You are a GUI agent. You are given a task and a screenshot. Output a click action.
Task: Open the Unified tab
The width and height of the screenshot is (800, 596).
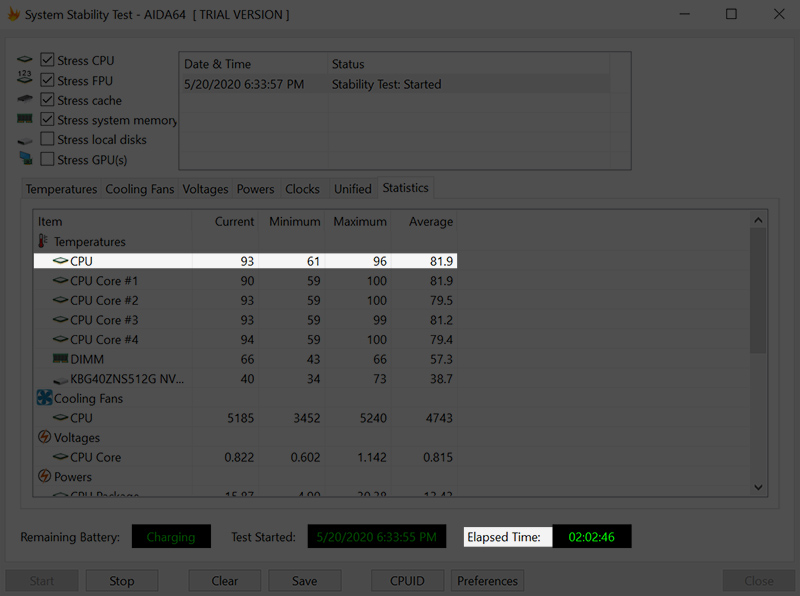coord(353,189)
